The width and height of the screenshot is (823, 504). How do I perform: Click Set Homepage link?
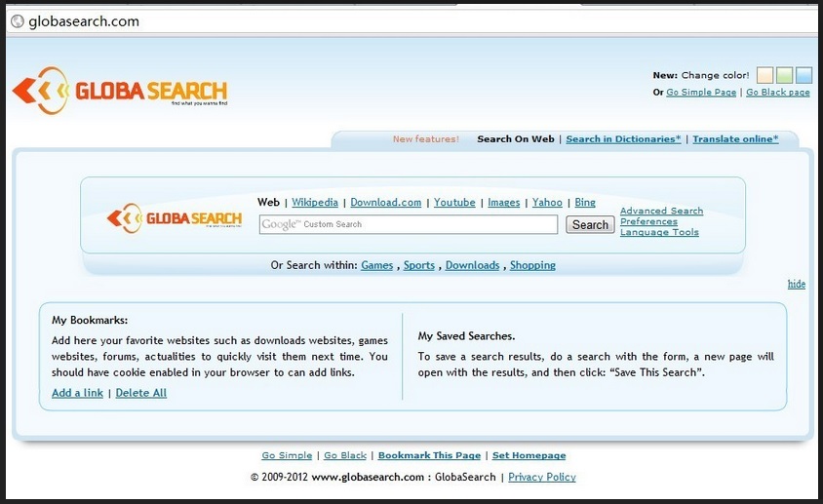[x=529, y=455]
